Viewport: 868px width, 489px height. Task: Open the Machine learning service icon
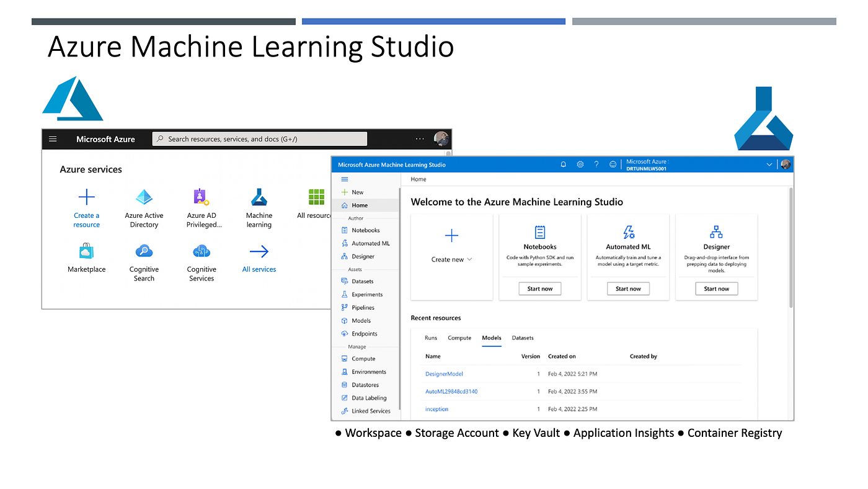[x=259, y=197]
